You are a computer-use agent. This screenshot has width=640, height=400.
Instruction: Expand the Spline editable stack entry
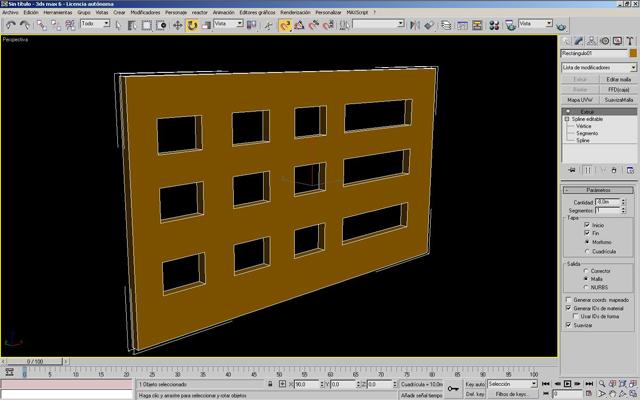(567, 119)
